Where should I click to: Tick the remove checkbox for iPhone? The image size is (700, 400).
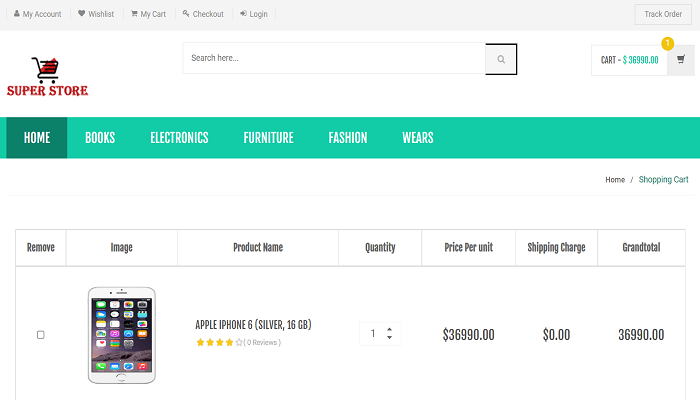click(41, 335)
